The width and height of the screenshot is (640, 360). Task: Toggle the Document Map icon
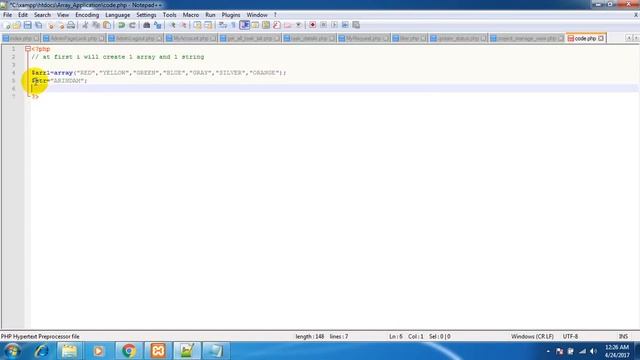[x=266, y=25]
